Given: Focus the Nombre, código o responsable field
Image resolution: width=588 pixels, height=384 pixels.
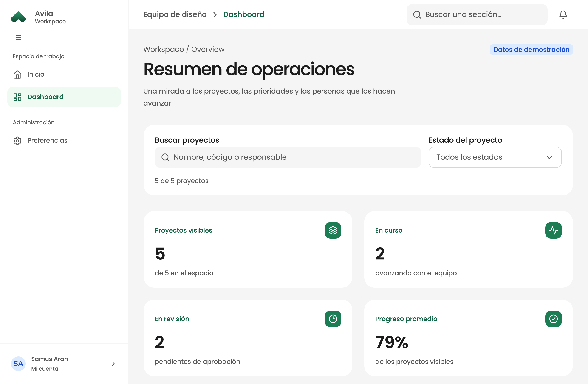Looking at the screenshot, I should pyautogui.click(x=288, y=157).
